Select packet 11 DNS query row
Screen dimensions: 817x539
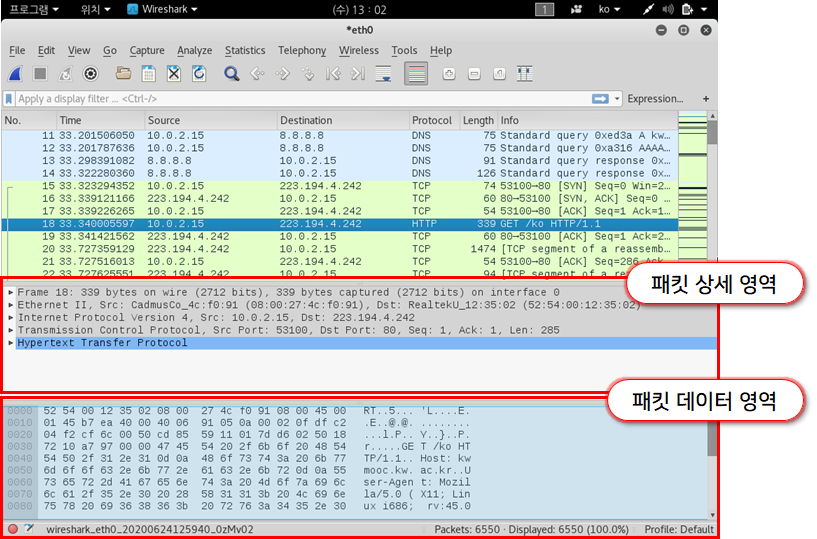[340, 136]
